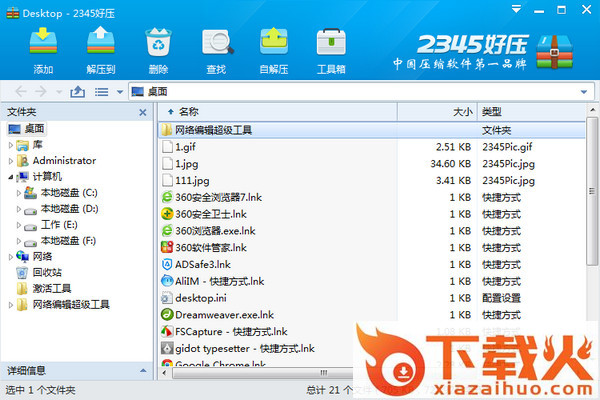
Task: Click the horizontal scrollbar left arrow
Action: [x=165, y=373]
